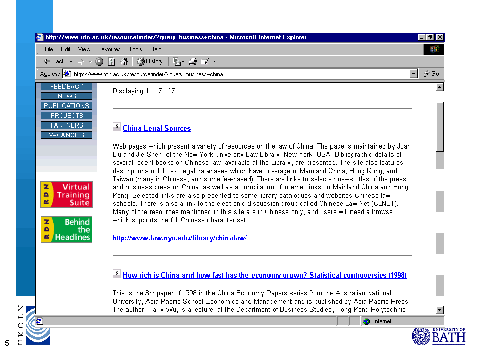Click the Print icon in toolbar
The image size is (480, 360).
(x=193, y=61)
